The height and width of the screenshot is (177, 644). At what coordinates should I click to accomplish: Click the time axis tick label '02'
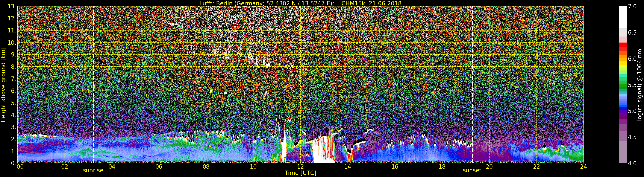pos(65,166)
